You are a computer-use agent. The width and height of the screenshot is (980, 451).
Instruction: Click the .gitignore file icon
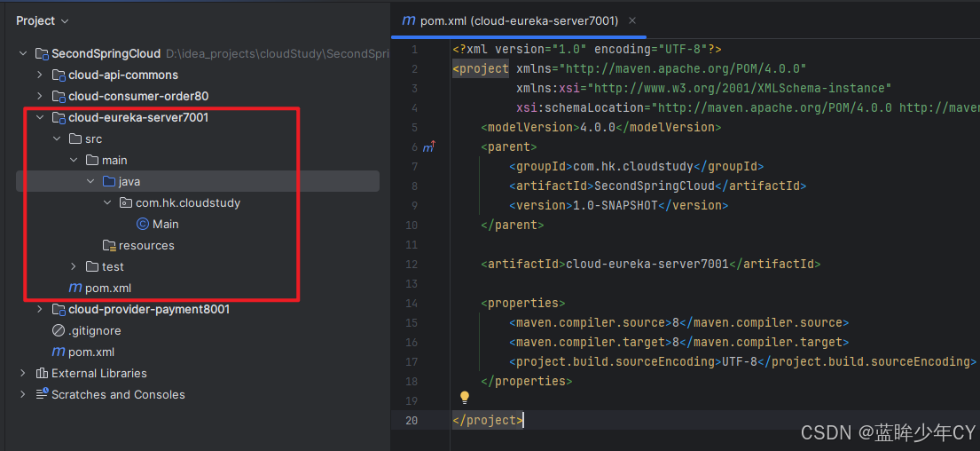[59, 330]
